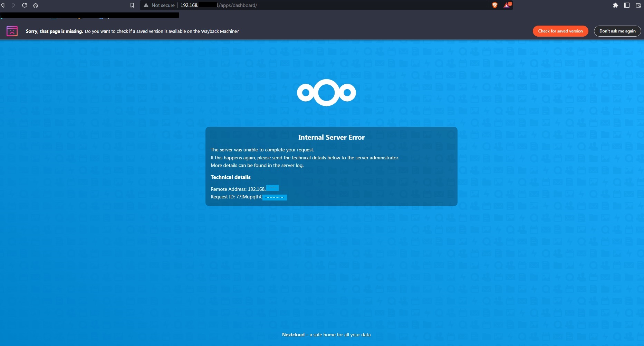Toggle the browser sidebar panel icon
The image size is (644, 346).
pyautogui.click(x=627, y=5)
